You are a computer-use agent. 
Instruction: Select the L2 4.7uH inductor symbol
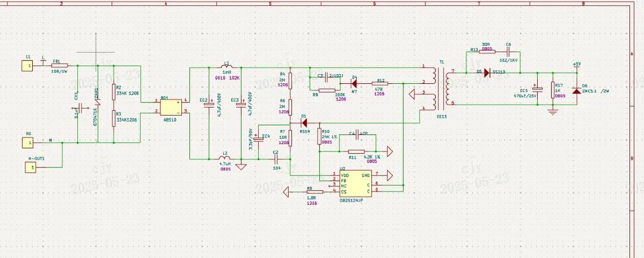pos(224,159)
